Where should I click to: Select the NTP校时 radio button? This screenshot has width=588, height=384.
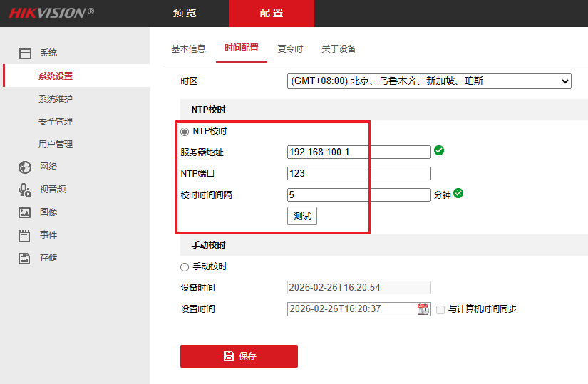[185, 132]
